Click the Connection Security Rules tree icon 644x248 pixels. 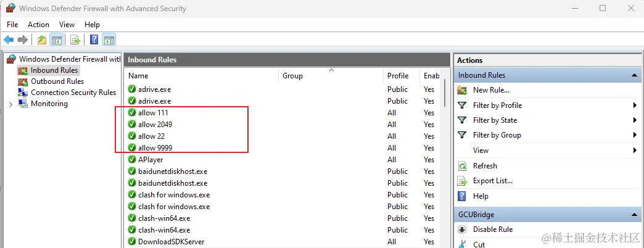23,93
